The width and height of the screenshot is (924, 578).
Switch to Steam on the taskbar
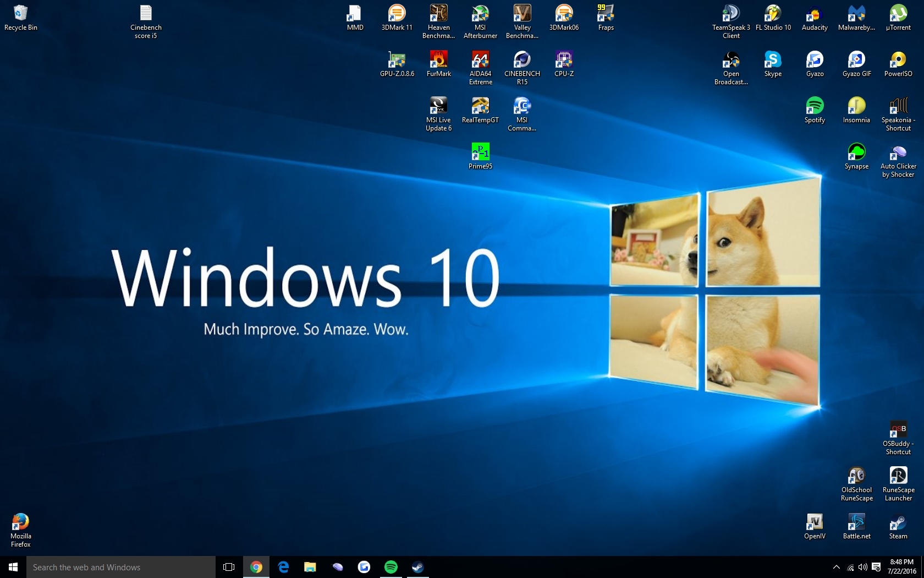pos(418,567)
